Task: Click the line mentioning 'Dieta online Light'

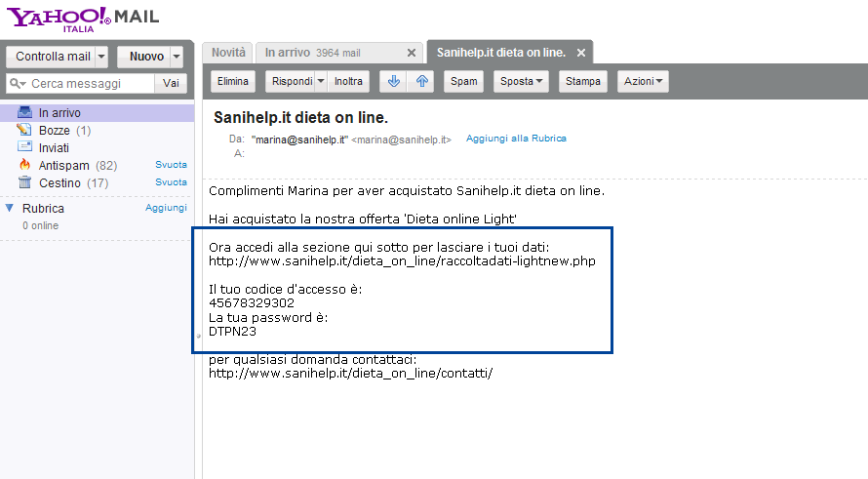Action: click(x=363, y=220)
